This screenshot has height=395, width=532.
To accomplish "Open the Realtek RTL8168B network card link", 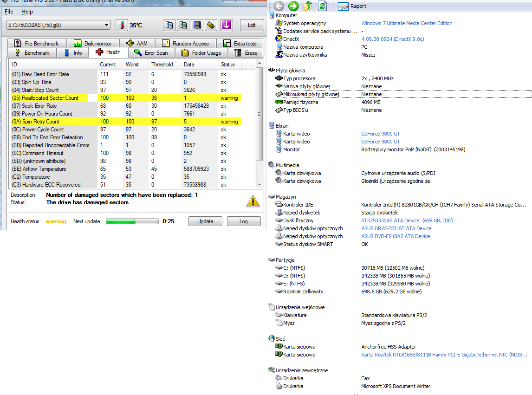I will 444,355.
